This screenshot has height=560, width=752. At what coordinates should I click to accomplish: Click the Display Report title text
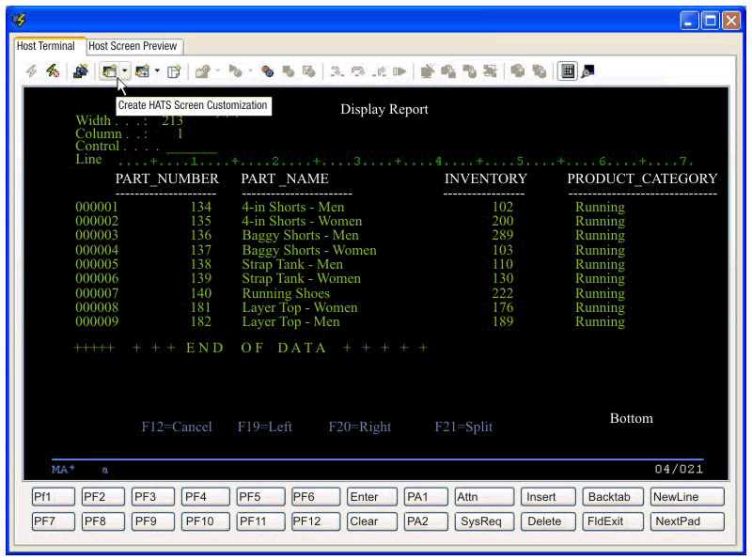point(384,109)
